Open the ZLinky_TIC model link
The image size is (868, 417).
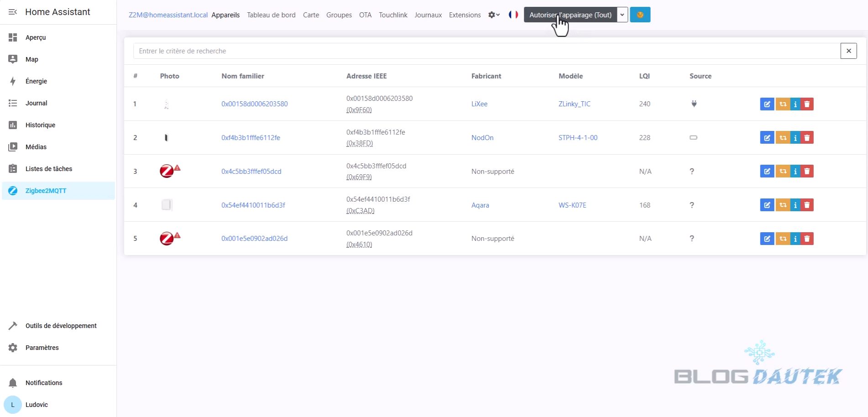(574, 104)
